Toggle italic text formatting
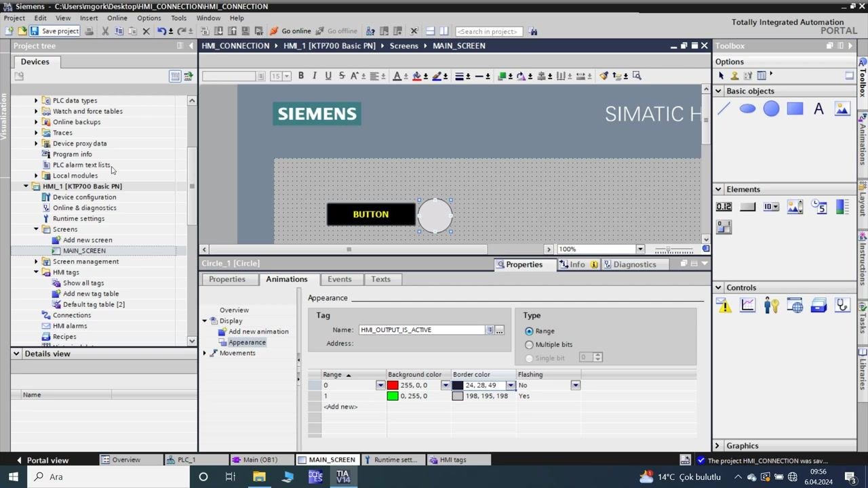Image resolution: width=868 pixels, height=488 pixels. tap(315, 76)
